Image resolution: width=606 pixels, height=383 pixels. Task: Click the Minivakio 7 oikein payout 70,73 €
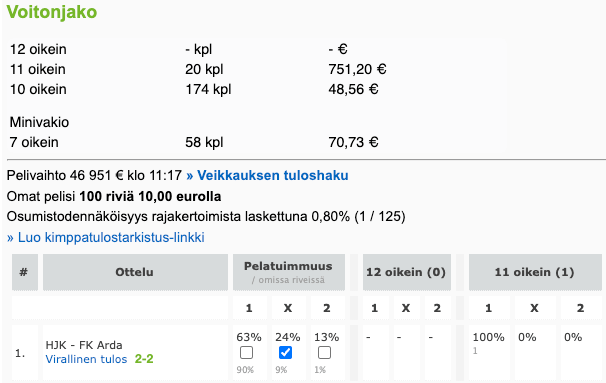pos(353,142)
